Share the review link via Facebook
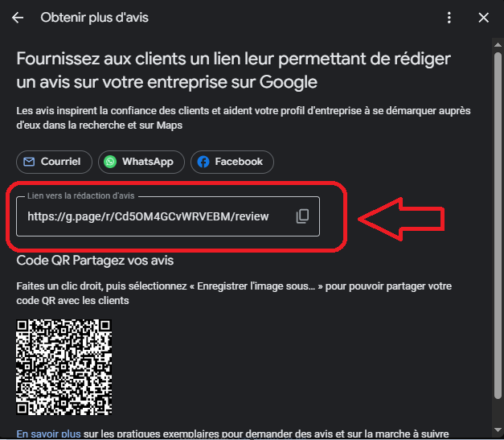504x440 pixels. click(x=232, y=162)
